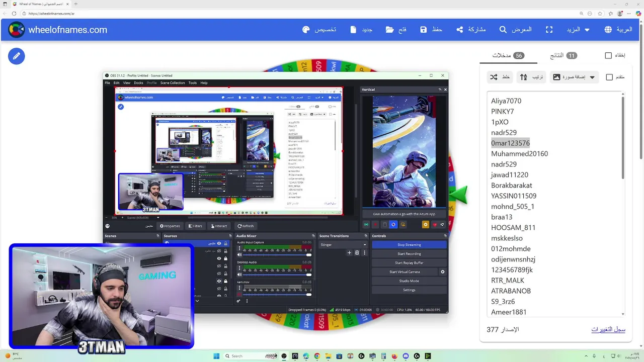Click the Properties button in OBS
The width and height of the screenshot is (644, 362).
(x=170, y=226)
